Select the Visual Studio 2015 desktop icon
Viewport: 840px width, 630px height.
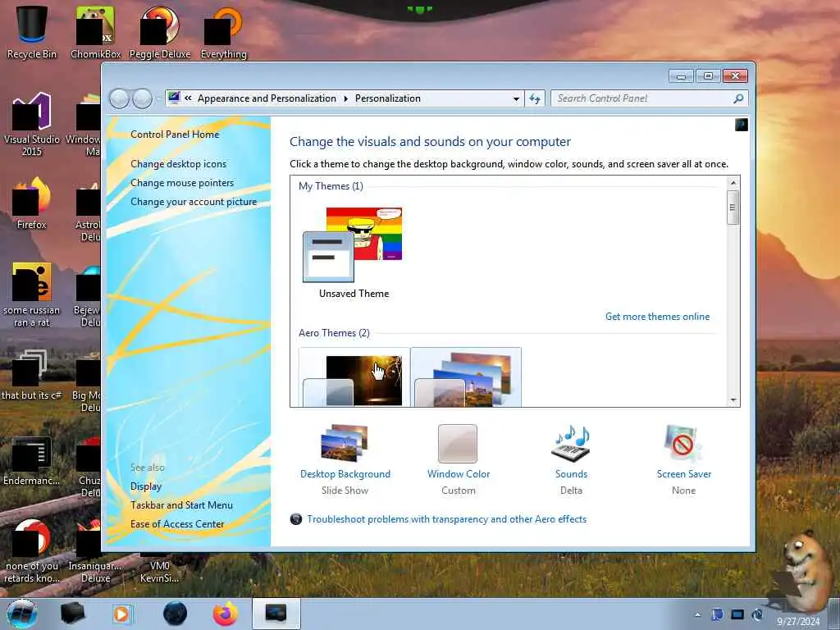(32, 124)
